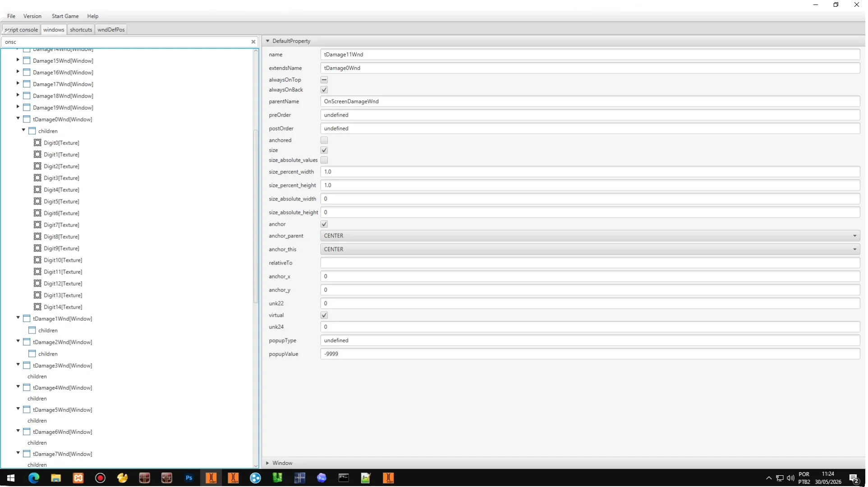Viewport: 868px width, 487px height.
Task: Expand the Damage16Wnd tree node
Action: click(x=18, y=72)
